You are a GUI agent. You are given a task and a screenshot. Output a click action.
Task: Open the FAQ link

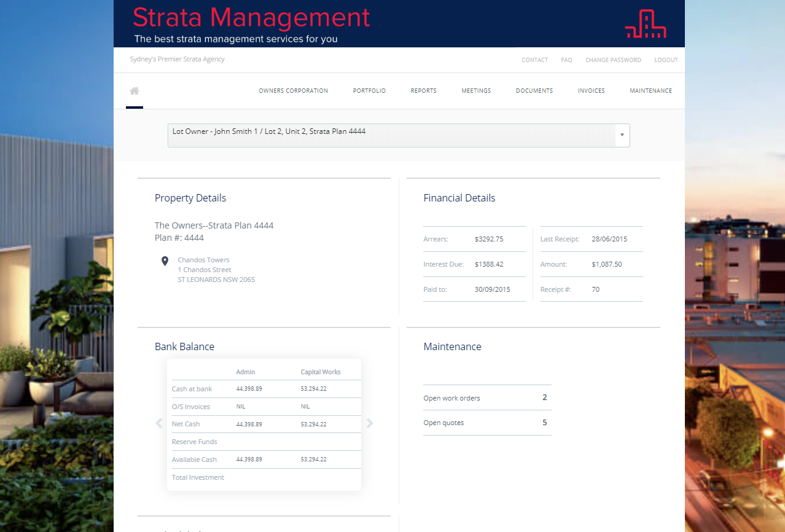click(566, 60)
